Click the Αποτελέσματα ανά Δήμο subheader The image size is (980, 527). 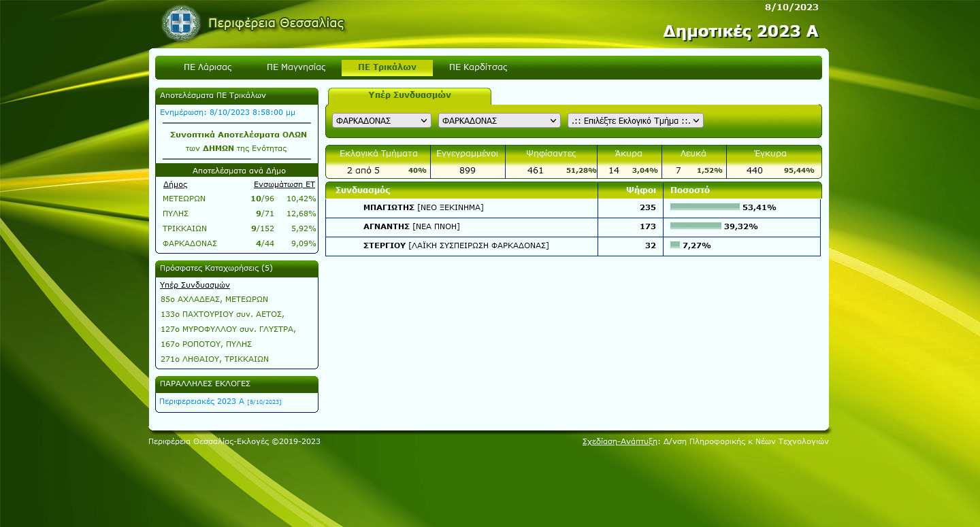(237, 171)
